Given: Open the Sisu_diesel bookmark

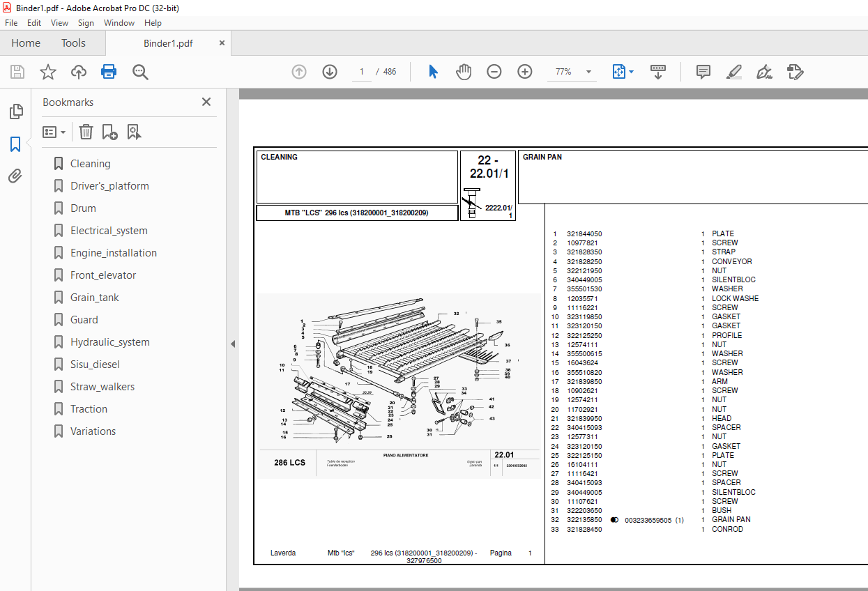Looking at the screenshot, I should (x=95, y=364).
